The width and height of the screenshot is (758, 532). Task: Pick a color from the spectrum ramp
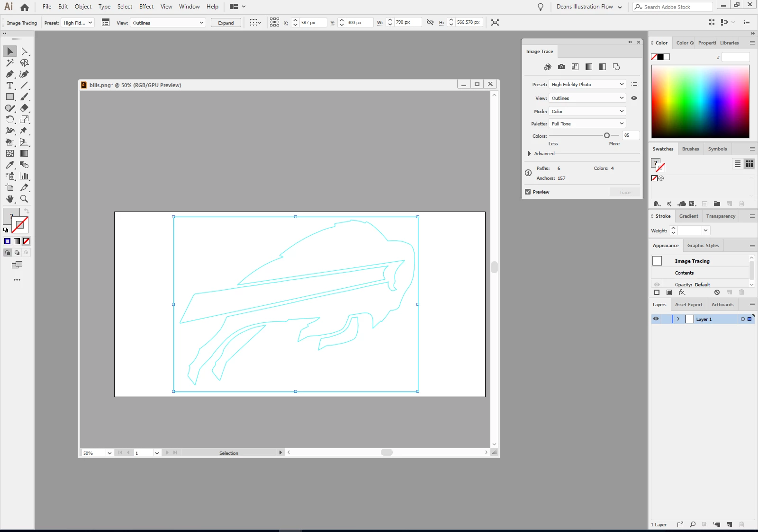coord(700,102)
